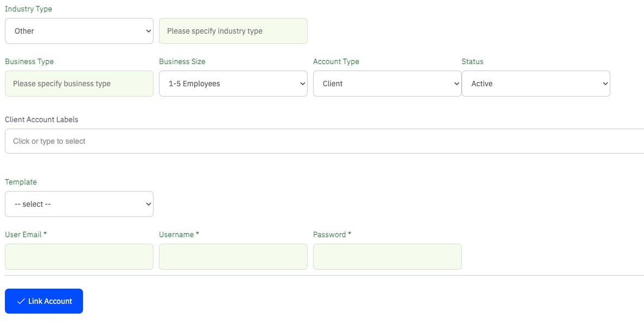Screen dimensions: 644x325
Task: Click into the Username input field
Action: (x=233, y=257)
